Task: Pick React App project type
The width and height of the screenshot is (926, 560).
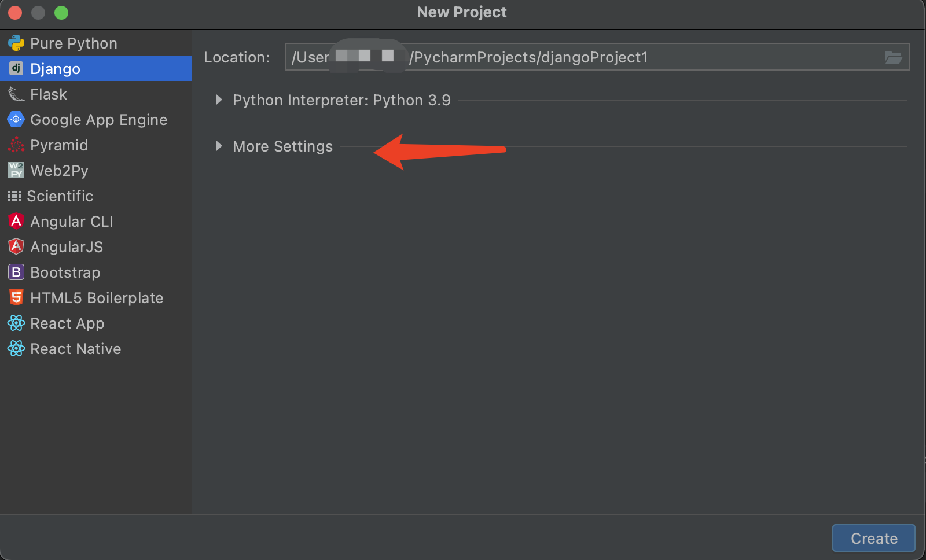Action: click(x=96, y=323)
